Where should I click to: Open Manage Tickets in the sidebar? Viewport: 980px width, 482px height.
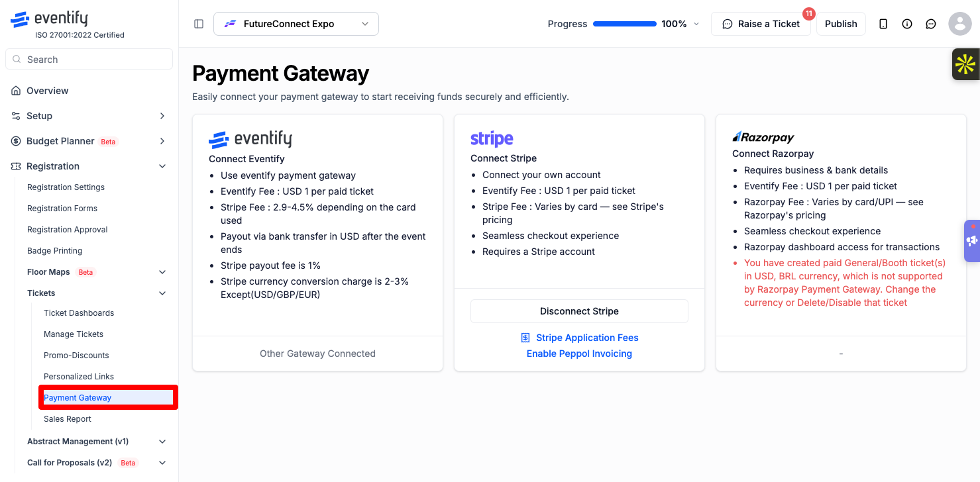click(74, 334)
